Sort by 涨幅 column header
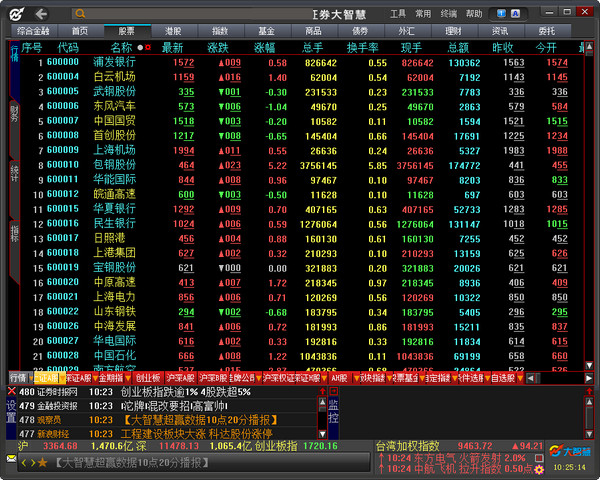Viewport: 600px width, 480px height. pos(264,48)
